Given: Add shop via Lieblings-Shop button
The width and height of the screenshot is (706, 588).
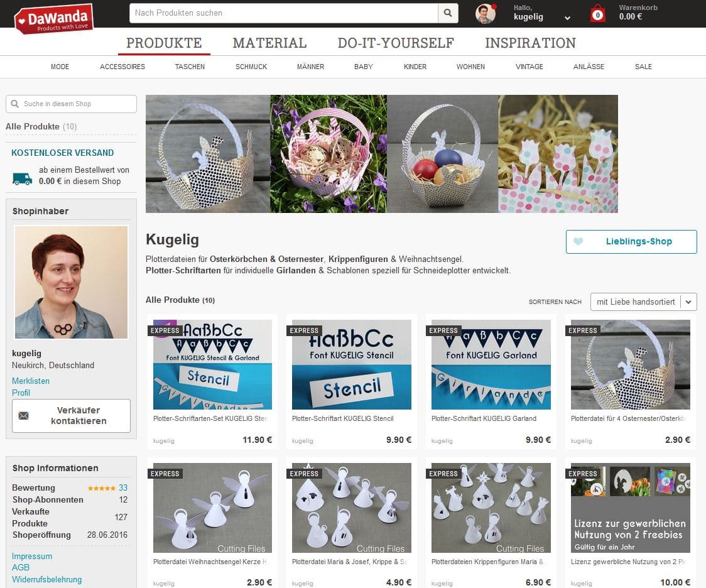Looking at the screenshot, I should point(631,242).
